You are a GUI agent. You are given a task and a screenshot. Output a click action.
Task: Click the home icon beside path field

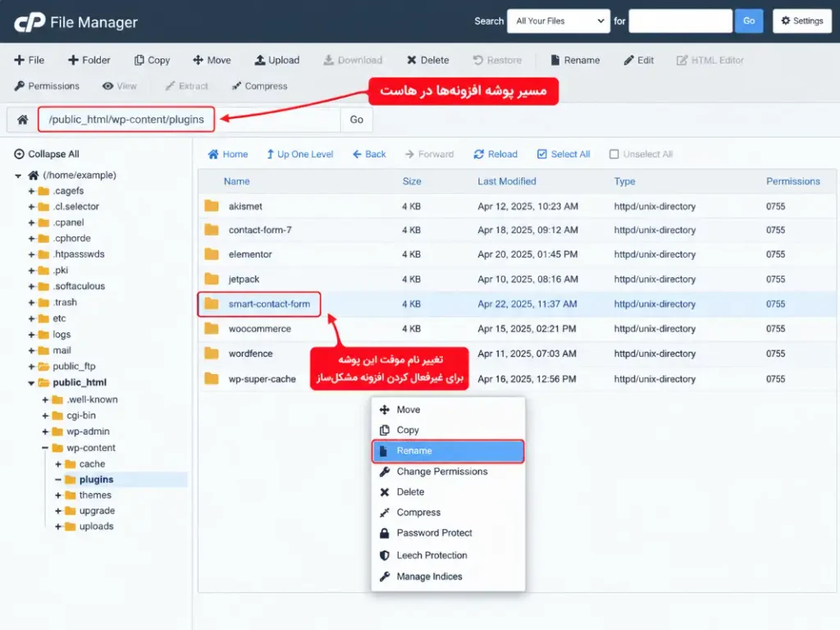tap(22, 120)
